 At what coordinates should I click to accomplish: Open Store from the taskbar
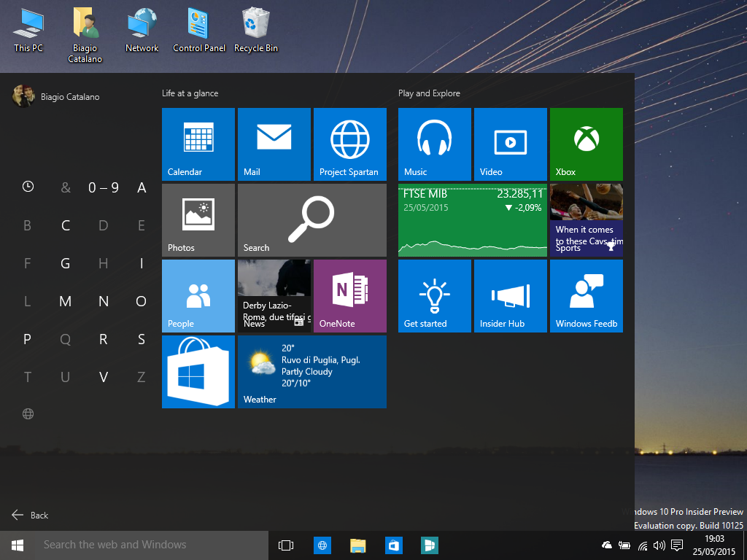coord(393,545)
